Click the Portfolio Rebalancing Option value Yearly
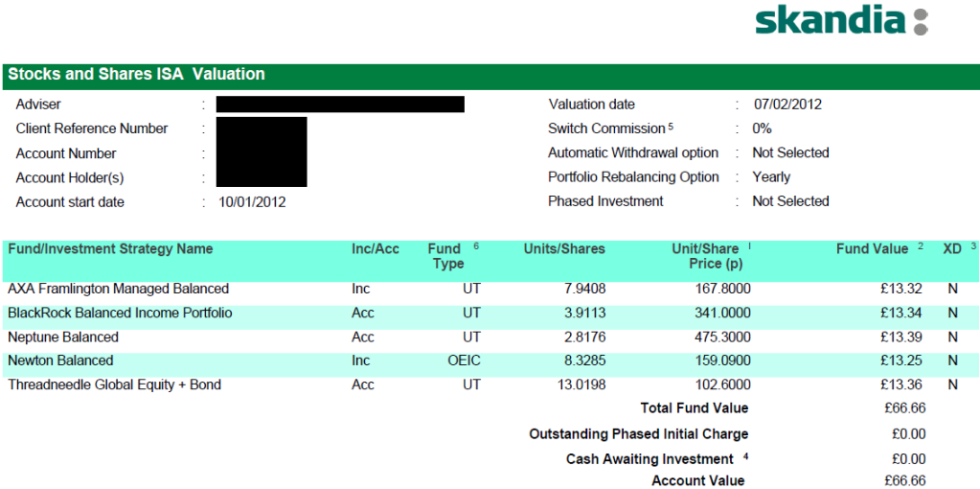 pyautogui.click(x=771, y=177)
